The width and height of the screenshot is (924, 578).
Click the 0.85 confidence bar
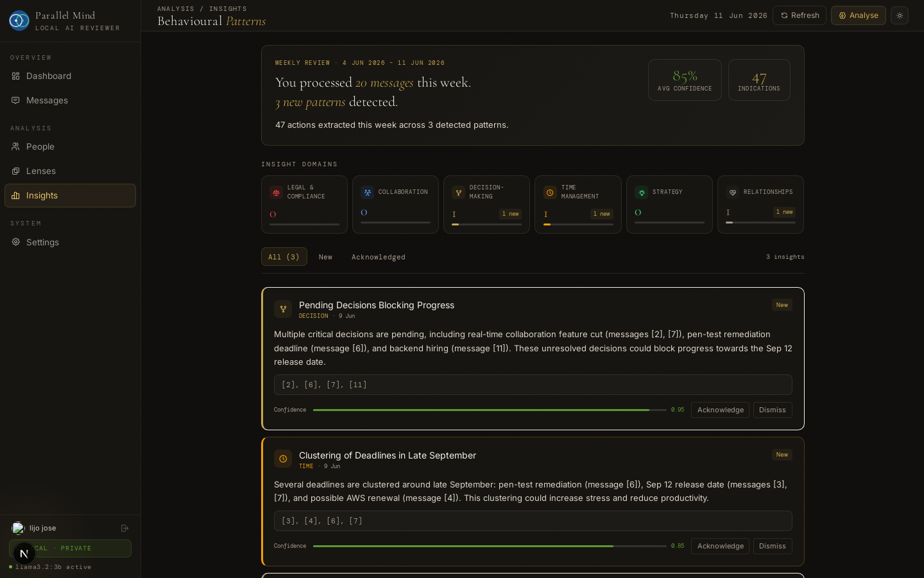point(490,546)
